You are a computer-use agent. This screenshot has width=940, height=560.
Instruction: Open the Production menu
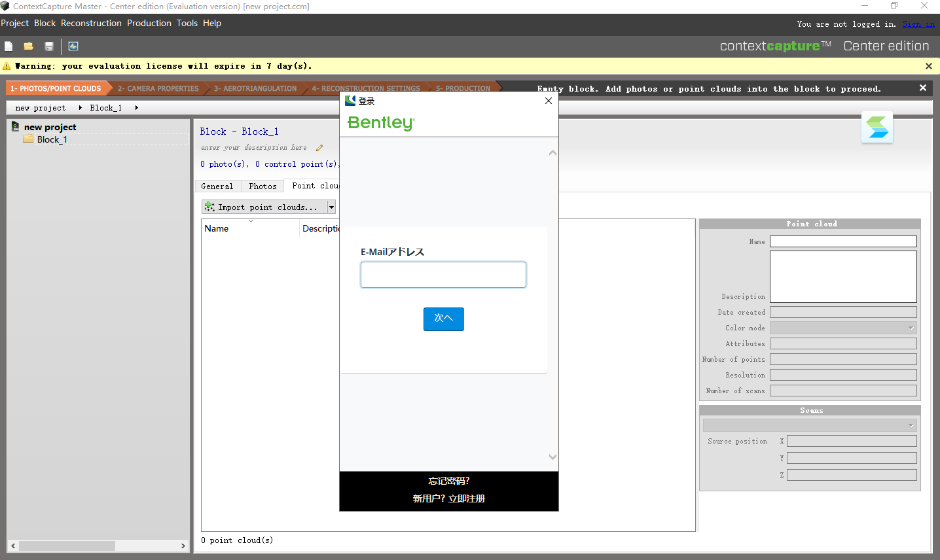[149, 23]
